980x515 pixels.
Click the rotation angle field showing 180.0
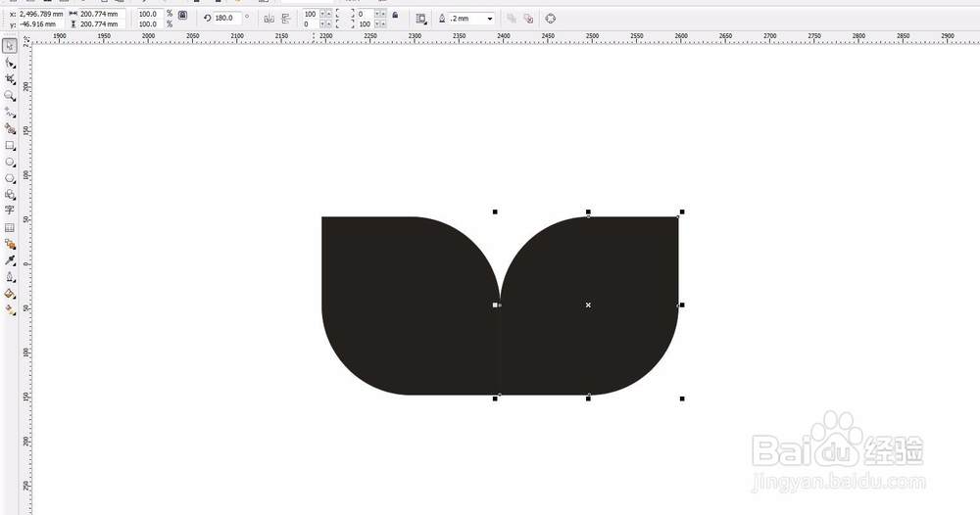pos(227,18)
